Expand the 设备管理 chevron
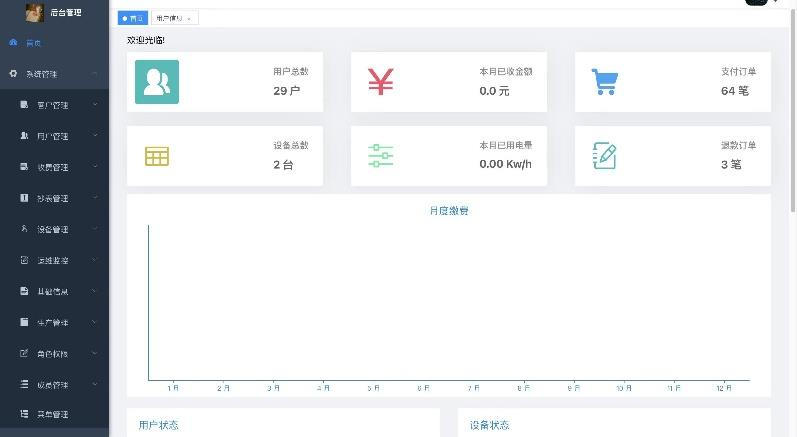The image size is (797, 437). (95, 229)
